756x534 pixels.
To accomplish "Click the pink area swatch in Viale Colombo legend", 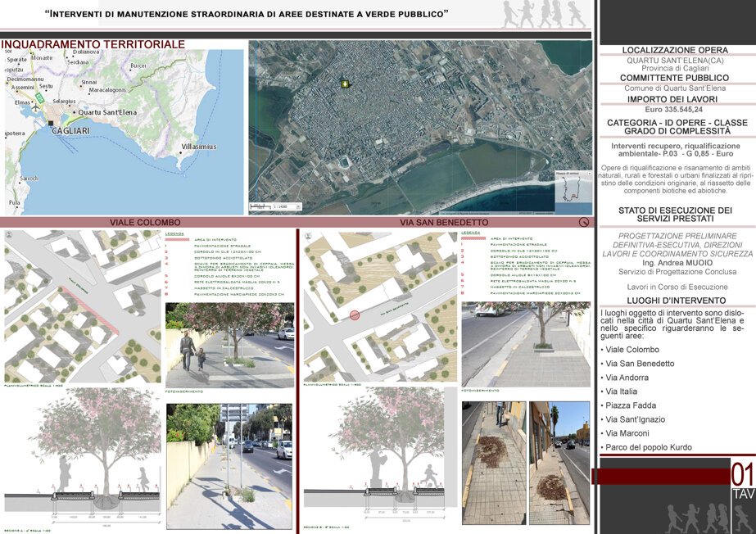I will (x=177, y=239).
